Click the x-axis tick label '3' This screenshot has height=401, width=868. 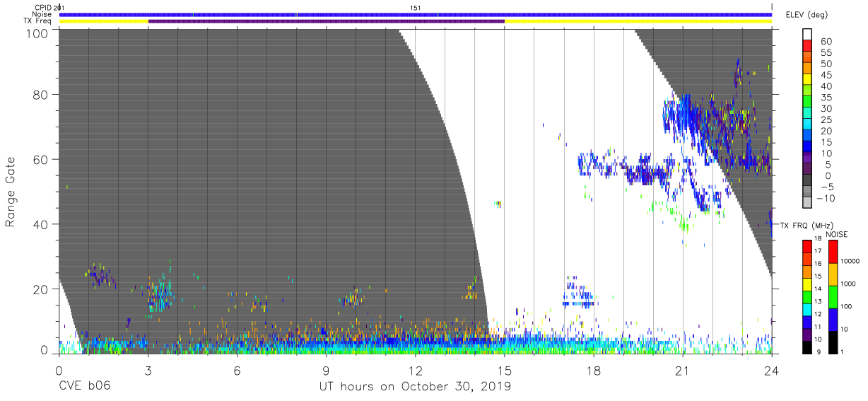(147, 370)
